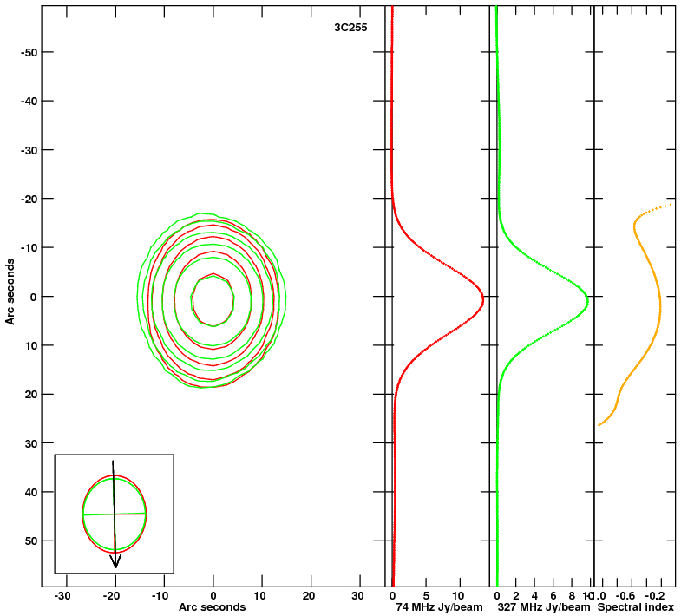
Task: Select the 0 tick label on horizontal arcsecond axis
Action: tap(213, 595)
